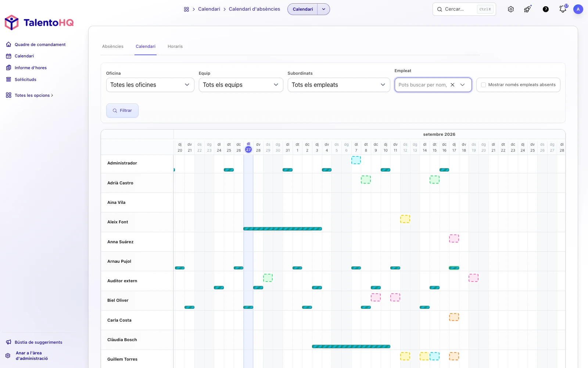Switch to the Absències tab

coord(113,46)
